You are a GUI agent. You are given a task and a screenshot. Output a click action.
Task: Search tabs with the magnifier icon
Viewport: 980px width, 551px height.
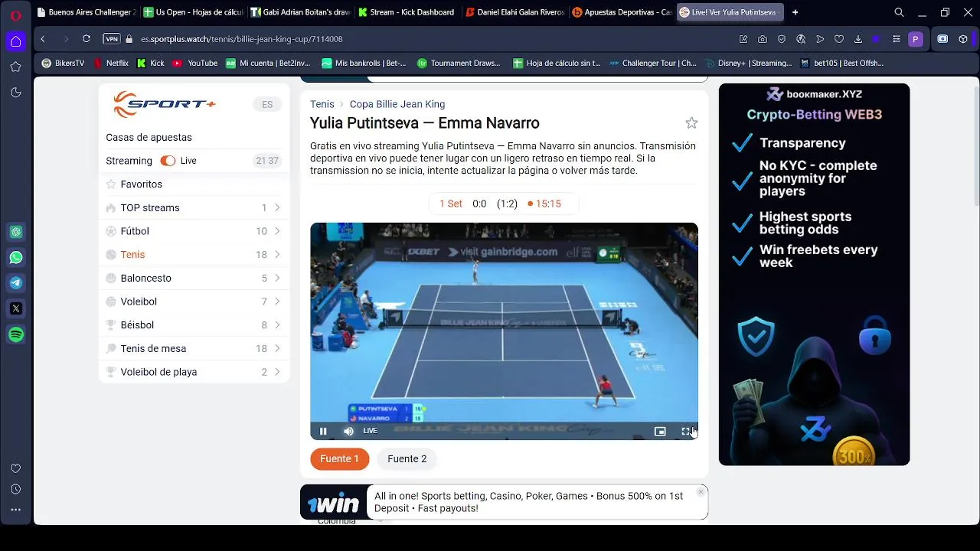point(900,12)
